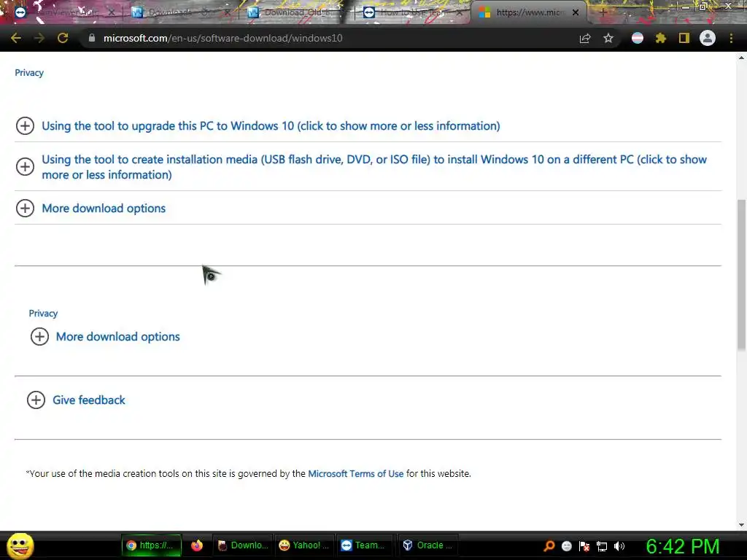This screenshot has width=747, height=560.
Task: Open a new browser tab with plus button
Action: tap(602, 12)
